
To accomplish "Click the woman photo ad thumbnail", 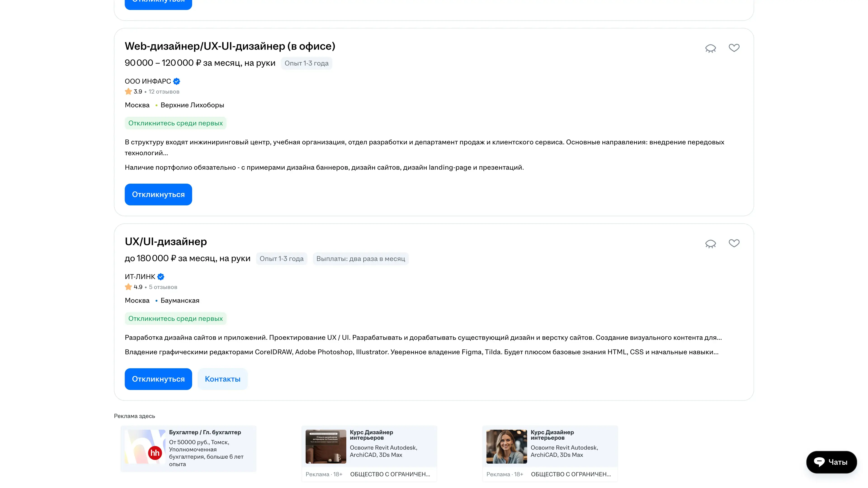I will coord(506,446).
